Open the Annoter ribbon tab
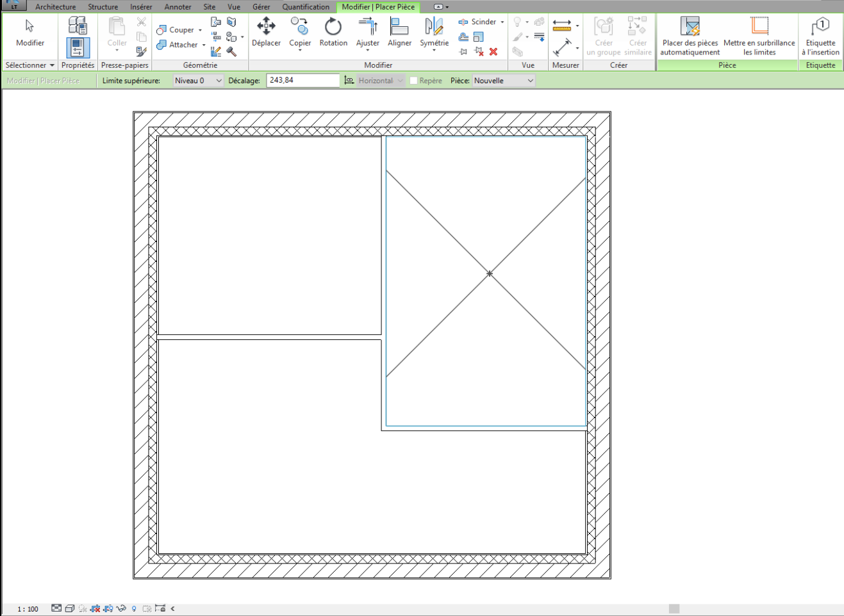The height and width of the screenshot is (616, 844). coord(178,7)
